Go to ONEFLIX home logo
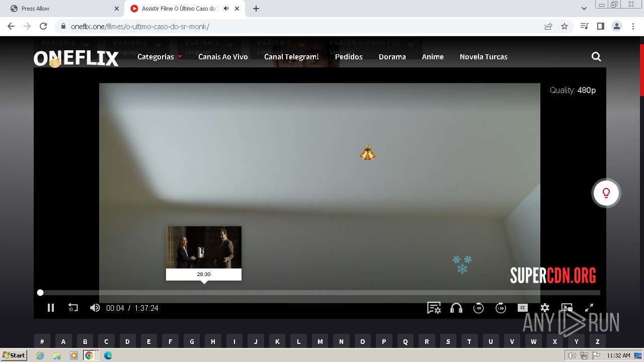The width and height of the screenshot is (644, 362). [76, 59]
